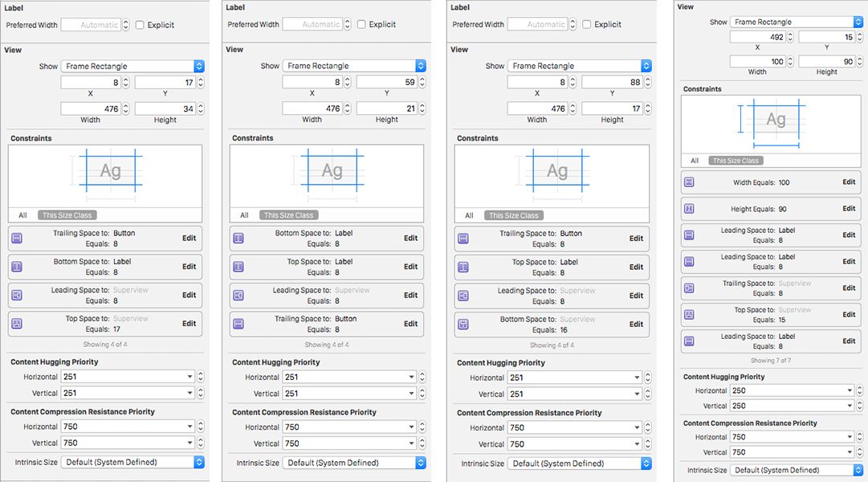This screenshot has width=868, height=482.
Task: Open Show Frame Rectangle dropdown in second panel
Action: pyautogui.click(x=354, y=65)
